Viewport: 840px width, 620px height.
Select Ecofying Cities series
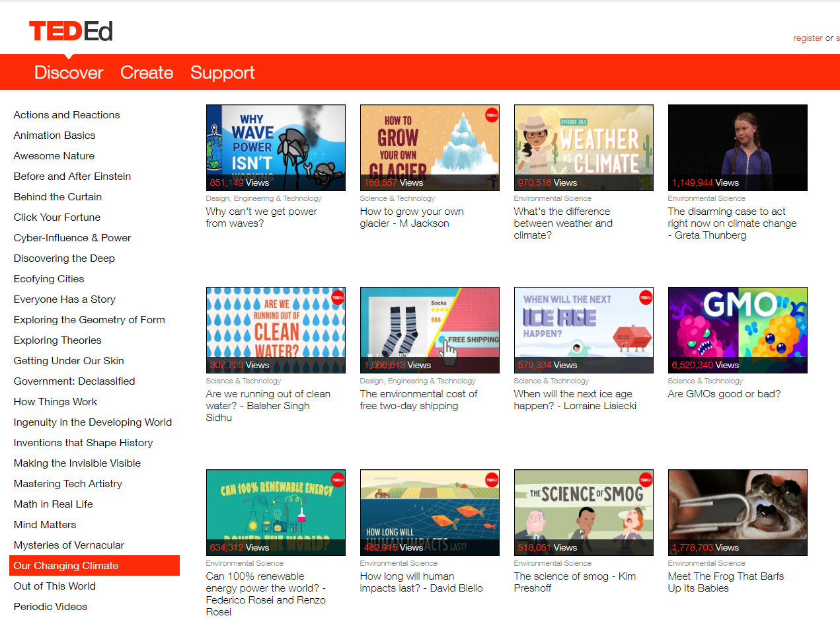click(49, 279)
